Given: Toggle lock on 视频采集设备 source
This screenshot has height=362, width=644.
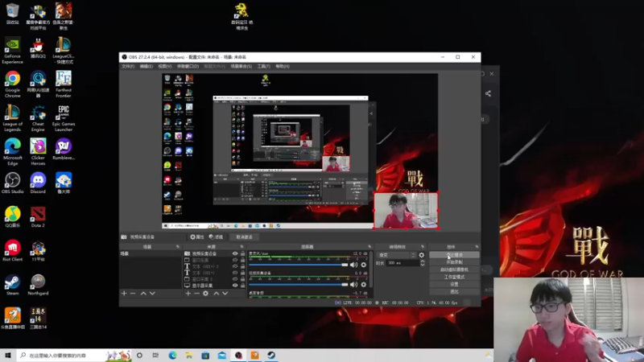Looking at the screenshot, I should (x=242, y=253).
